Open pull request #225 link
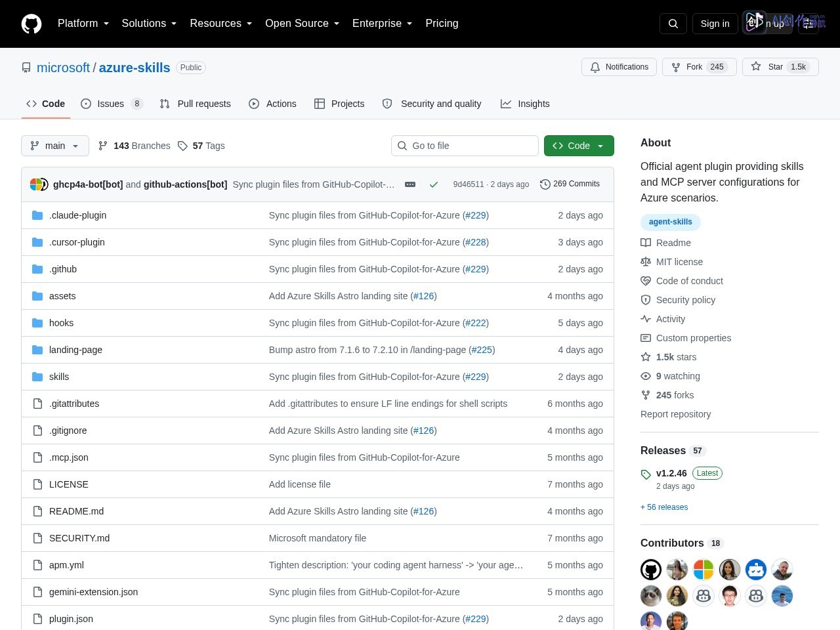This screenshot has height=630, width=840. point(482,350)
